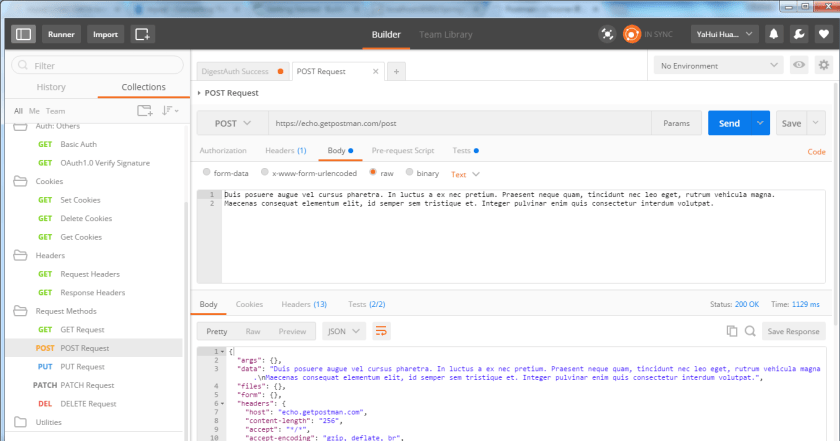Click the blue Send button
The width and height of the screenshot is (840, 441).
point(729,123)
